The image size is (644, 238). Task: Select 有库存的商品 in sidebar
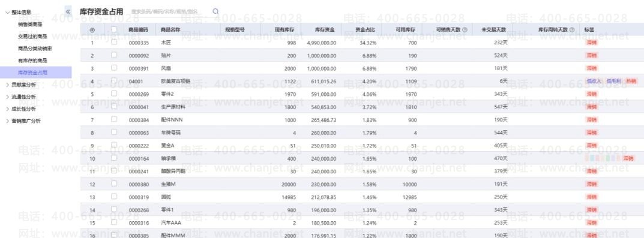click(32, 61)
